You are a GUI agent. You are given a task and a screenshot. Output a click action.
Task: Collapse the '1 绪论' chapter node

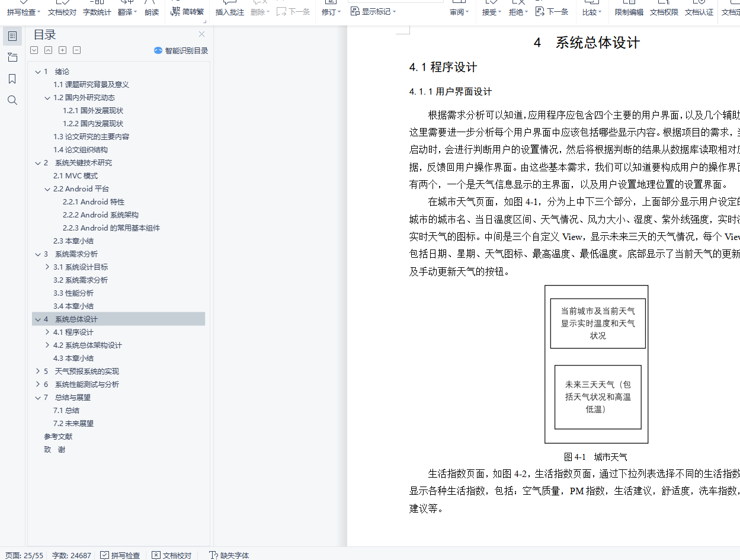(38, 72)
